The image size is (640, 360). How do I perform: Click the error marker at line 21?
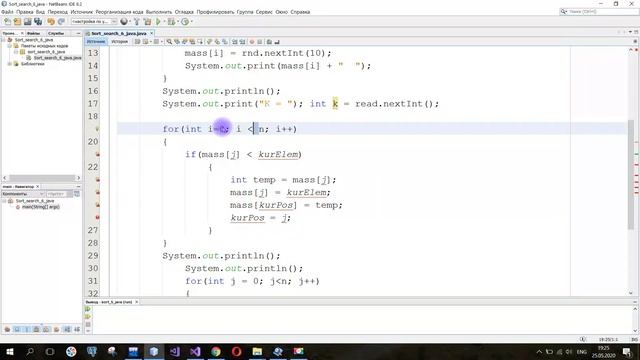[98, 154]
